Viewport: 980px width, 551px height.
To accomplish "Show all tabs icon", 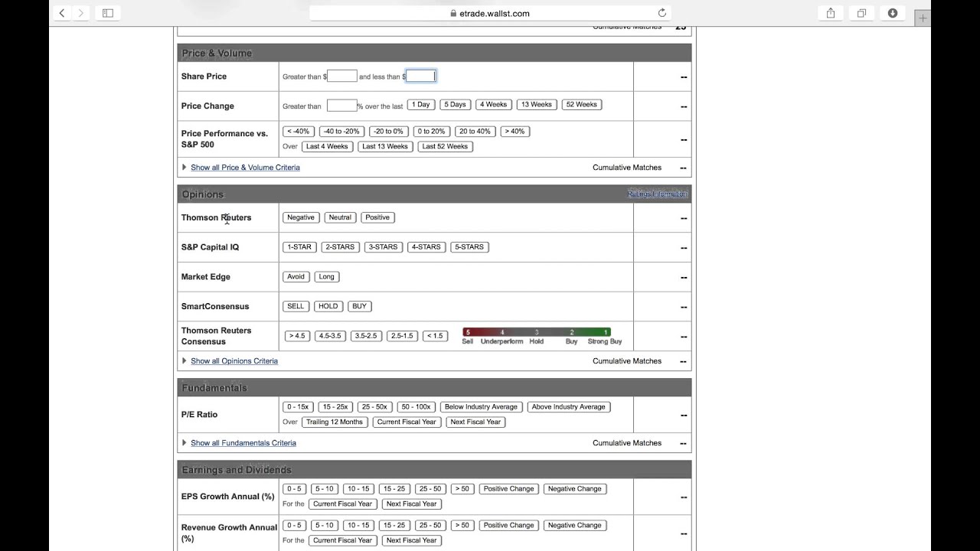I will coord(861,13).
